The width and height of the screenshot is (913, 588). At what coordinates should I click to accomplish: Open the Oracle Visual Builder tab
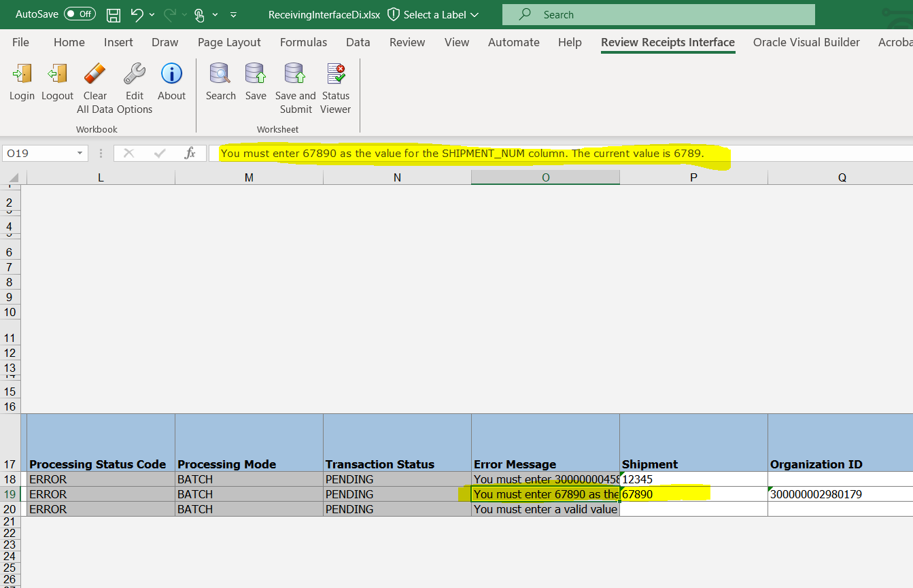pyautogui.click(x=806, y=42)
